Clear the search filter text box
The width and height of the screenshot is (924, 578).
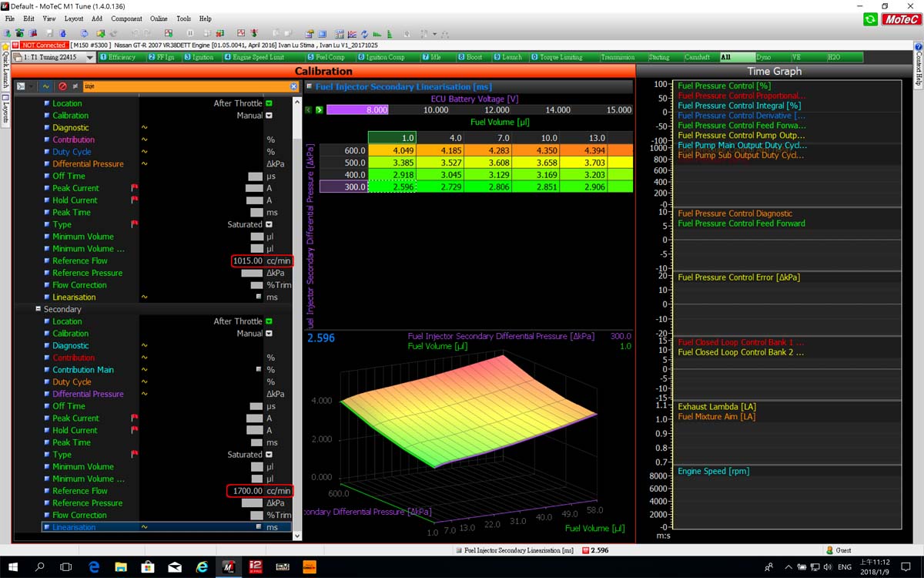click(x=293, y=86)
